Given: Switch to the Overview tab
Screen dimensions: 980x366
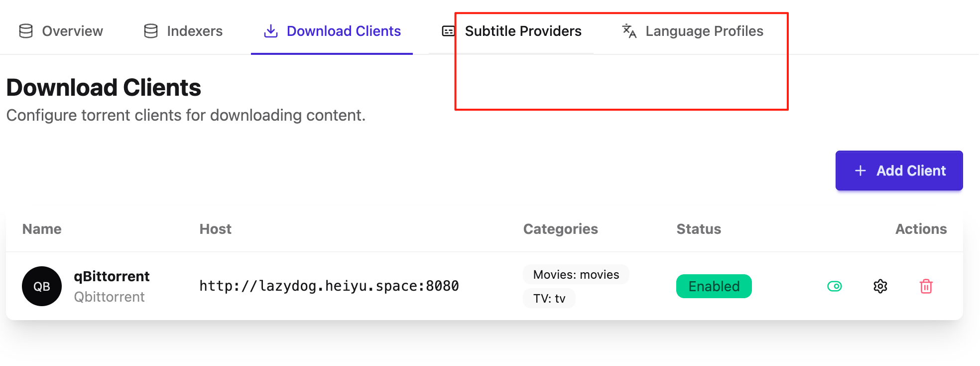Looking at the screenshot, I should (x=61, y=31).
